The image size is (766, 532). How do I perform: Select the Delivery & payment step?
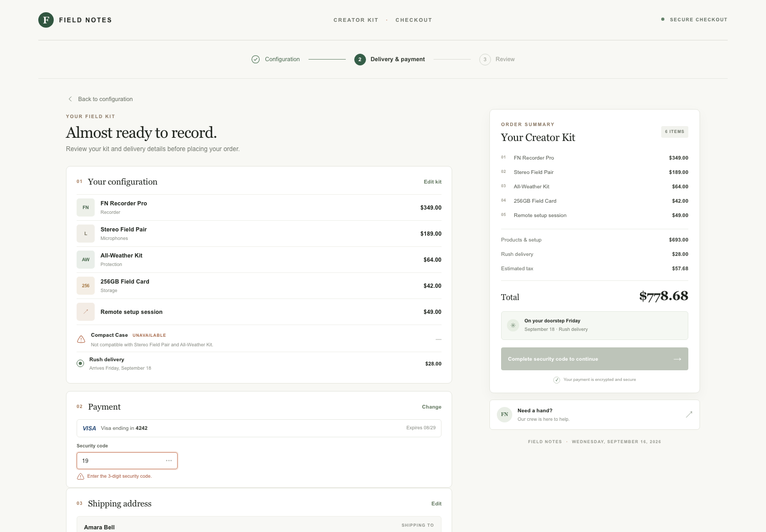[390, 59]
